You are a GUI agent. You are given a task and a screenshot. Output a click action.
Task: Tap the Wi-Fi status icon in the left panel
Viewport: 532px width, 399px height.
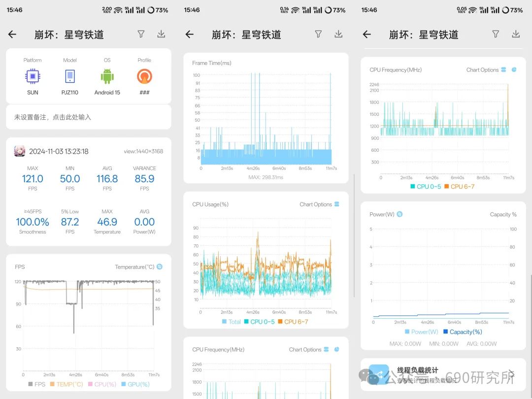tap(118, 10)
